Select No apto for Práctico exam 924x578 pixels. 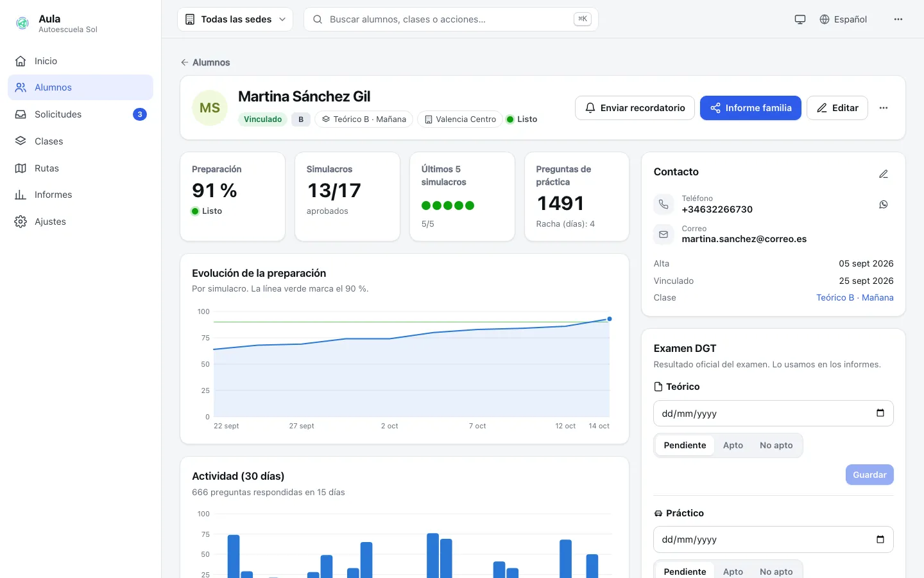[776, 571]
